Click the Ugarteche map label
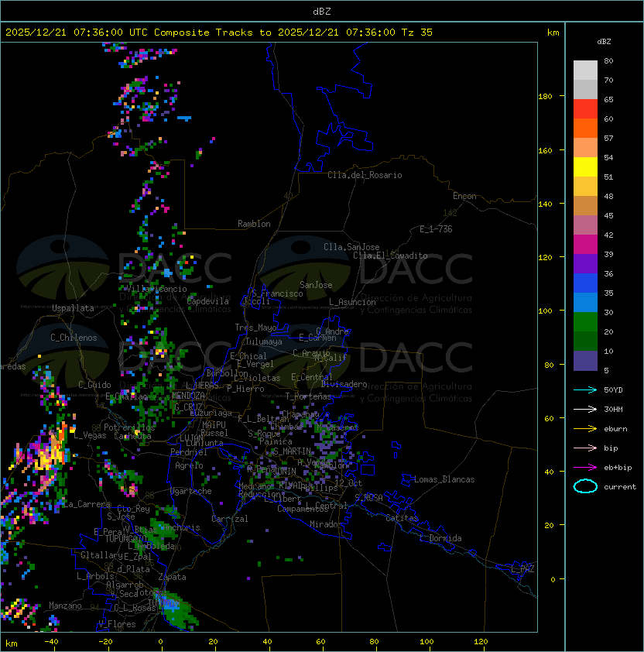 pos(190,491)
